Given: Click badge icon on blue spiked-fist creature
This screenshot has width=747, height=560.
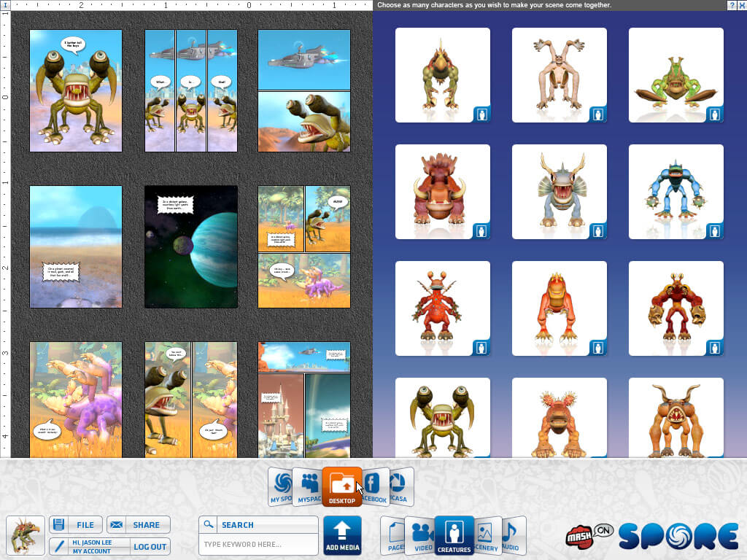Looking at the screenshot, I should [715, 231].
